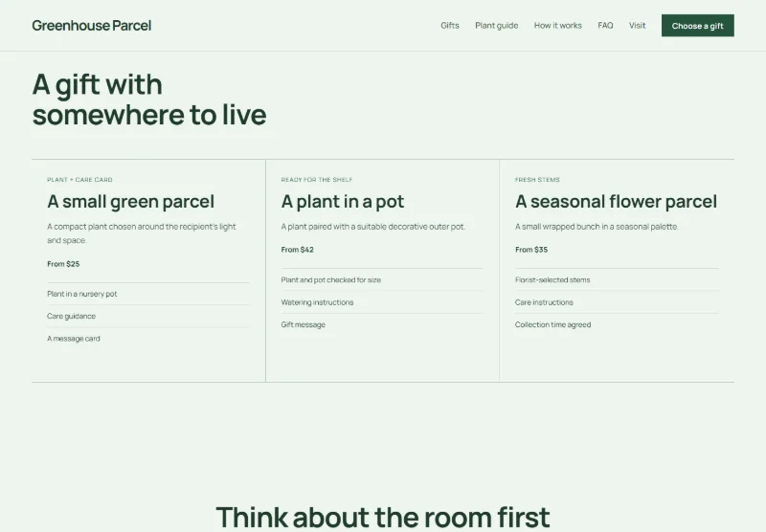
Task: Click the 'FRESH STEMS' label
Action: pos(537,180)
